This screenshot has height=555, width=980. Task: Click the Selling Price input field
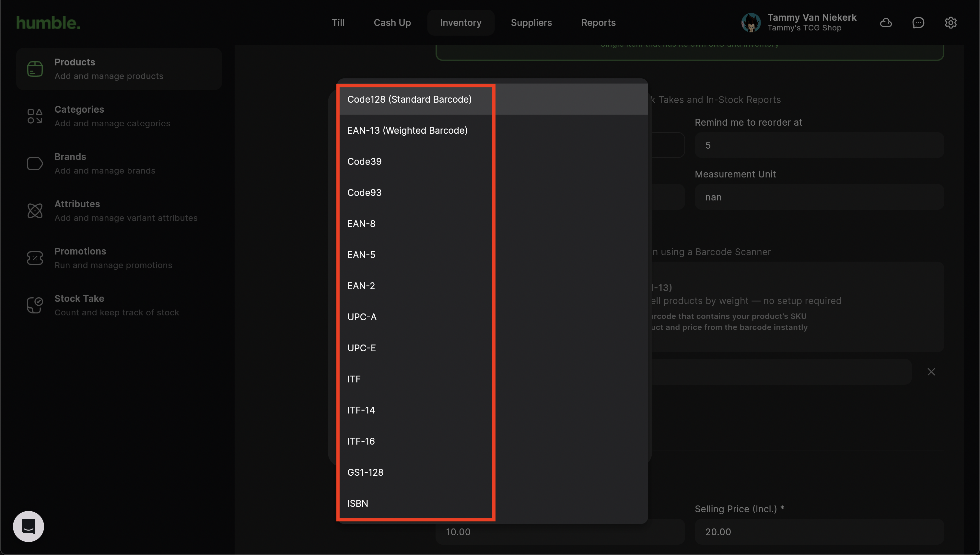[819, 532]
